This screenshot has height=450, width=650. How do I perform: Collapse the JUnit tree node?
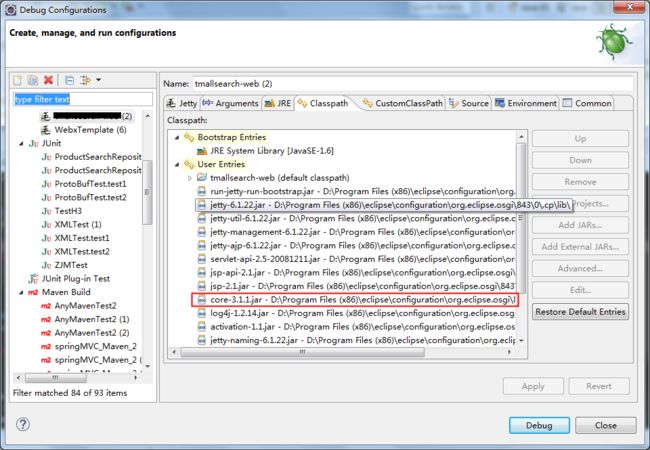pos(21,143)
